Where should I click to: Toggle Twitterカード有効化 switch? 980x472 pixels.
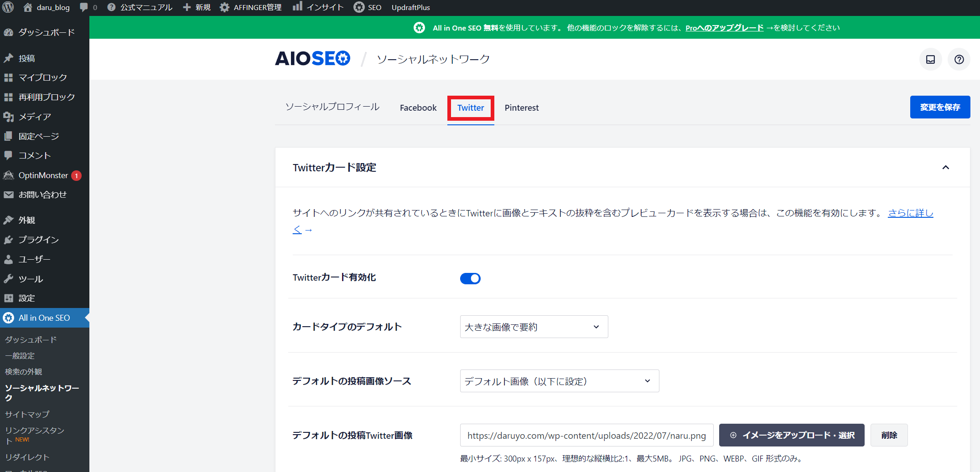click(470, 278)
